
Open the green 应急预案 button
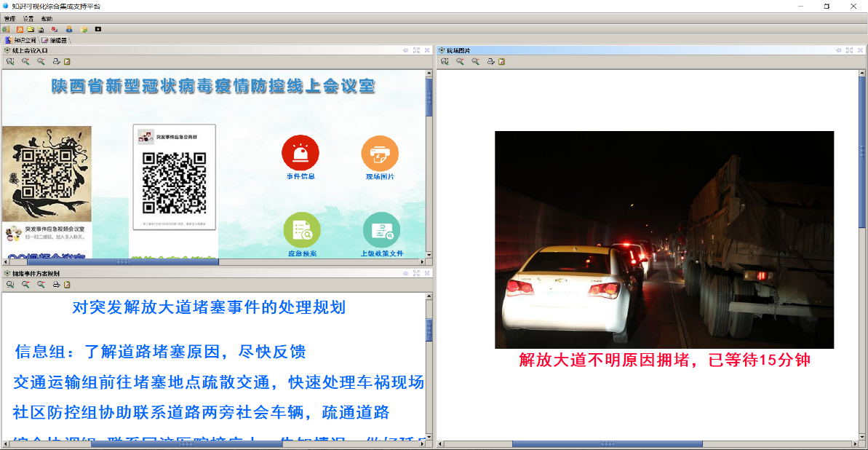tap(302, 230)
